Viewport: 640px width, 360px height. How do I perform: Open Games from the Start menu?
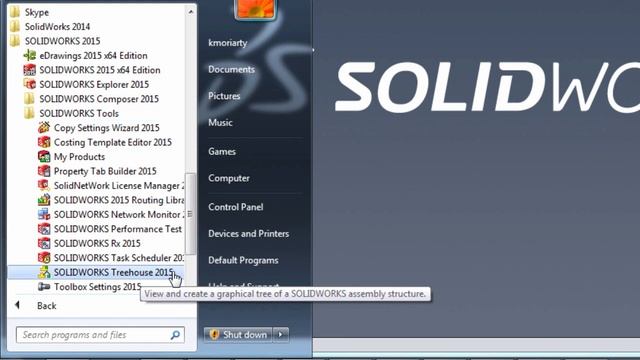(x=222, y=151)
